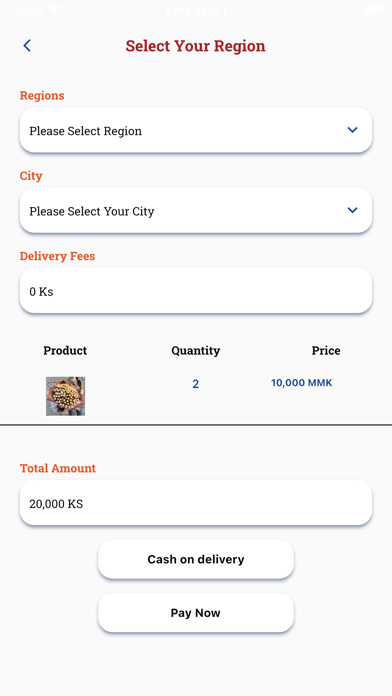This screenshot has height=696, width=392.
Task: Tap the product thumbnail image
Action: 65,396
